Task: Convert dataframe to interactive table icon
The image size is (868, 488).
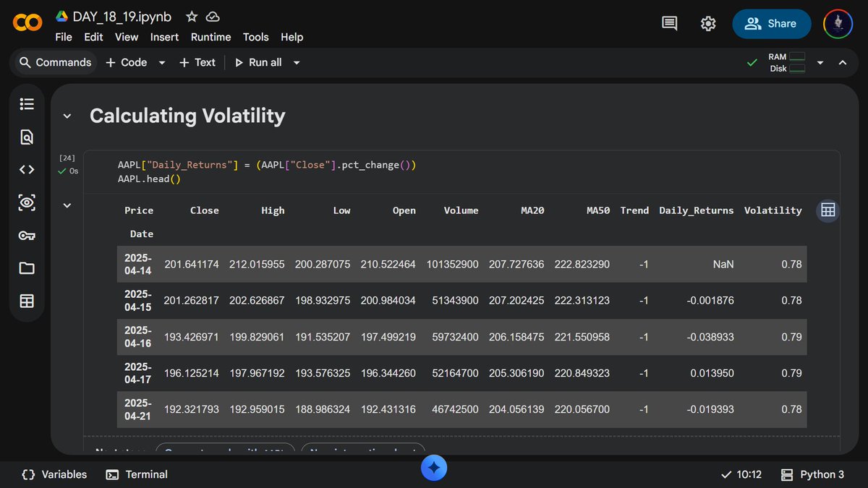Action: click(828, 210)
